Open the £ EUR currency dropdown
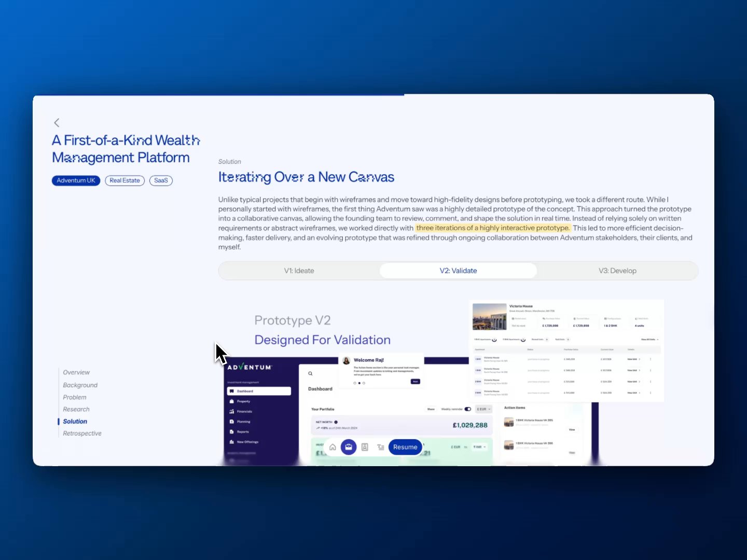This screenshot has height=560, width=747. point(483,409)
